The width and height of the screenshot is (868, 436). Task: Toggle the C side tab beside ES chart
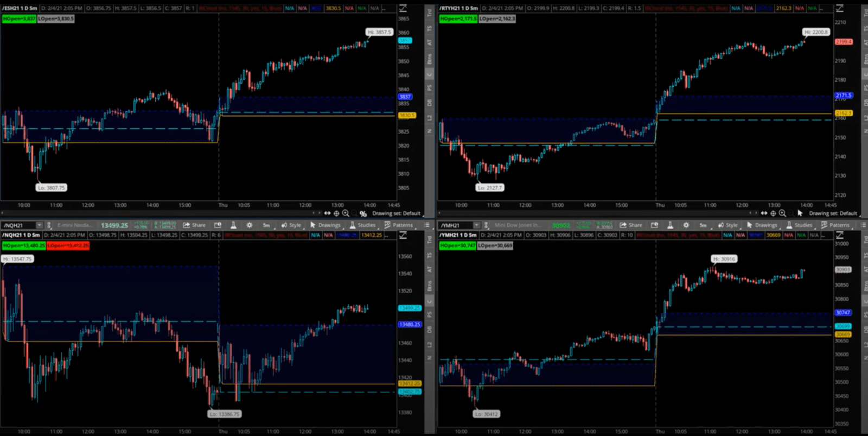[x=430, y=74]
